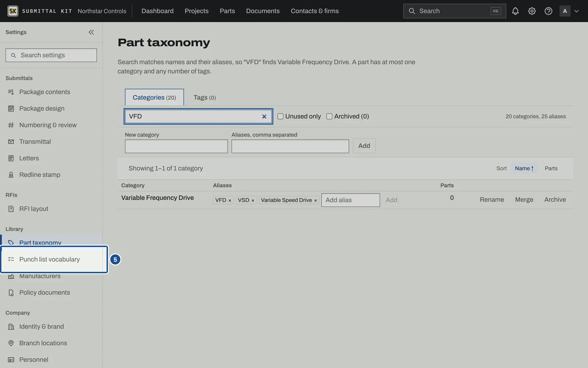Click the Submittal Kit logo icon
Viewport: 588px width, 368px height.
[13, 11]
